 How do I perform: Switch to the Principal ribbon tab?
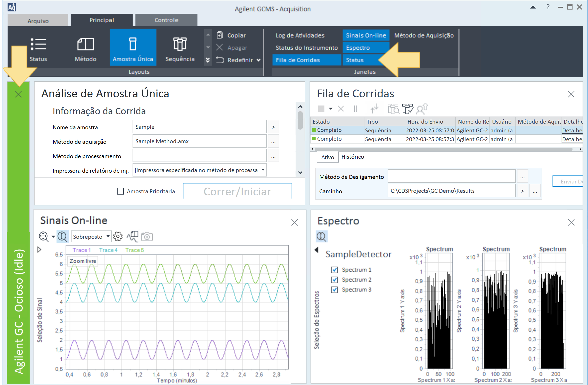[x=102, y=20]
